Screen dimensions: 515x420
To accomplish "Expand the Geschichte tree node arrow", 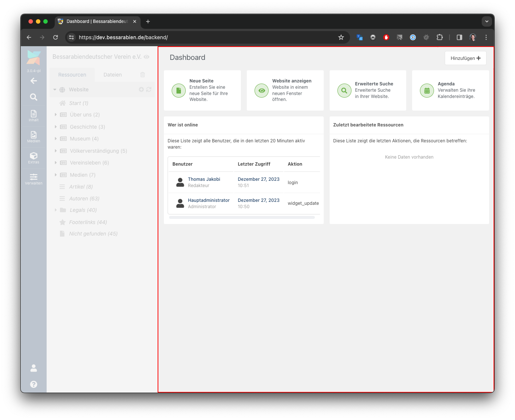I will [56, 127].
